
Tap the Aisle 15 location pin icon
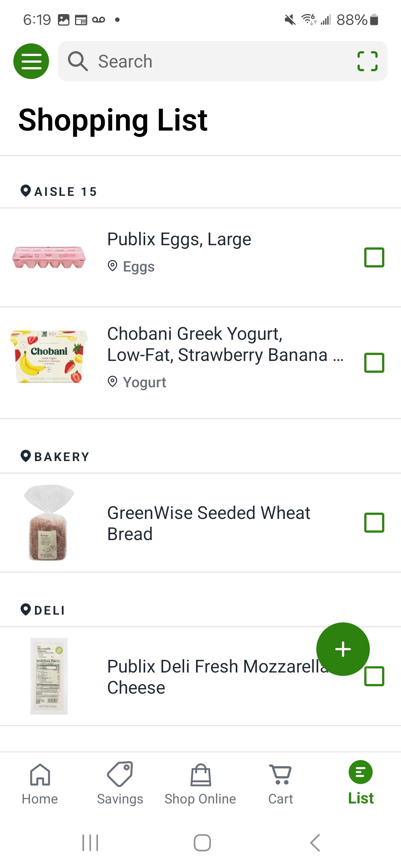(26, 191)
